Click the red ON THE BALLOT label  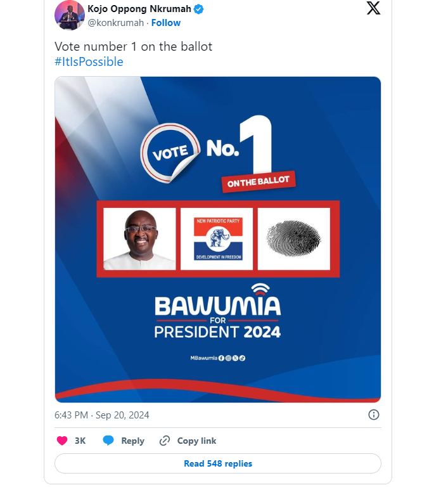[259, 182]
